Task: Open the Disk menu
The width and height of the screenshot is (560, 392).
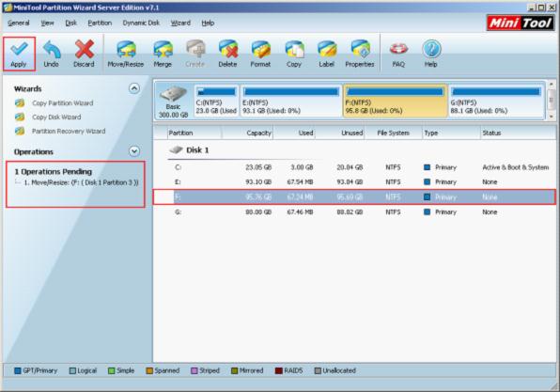Action: coord(71,23)
